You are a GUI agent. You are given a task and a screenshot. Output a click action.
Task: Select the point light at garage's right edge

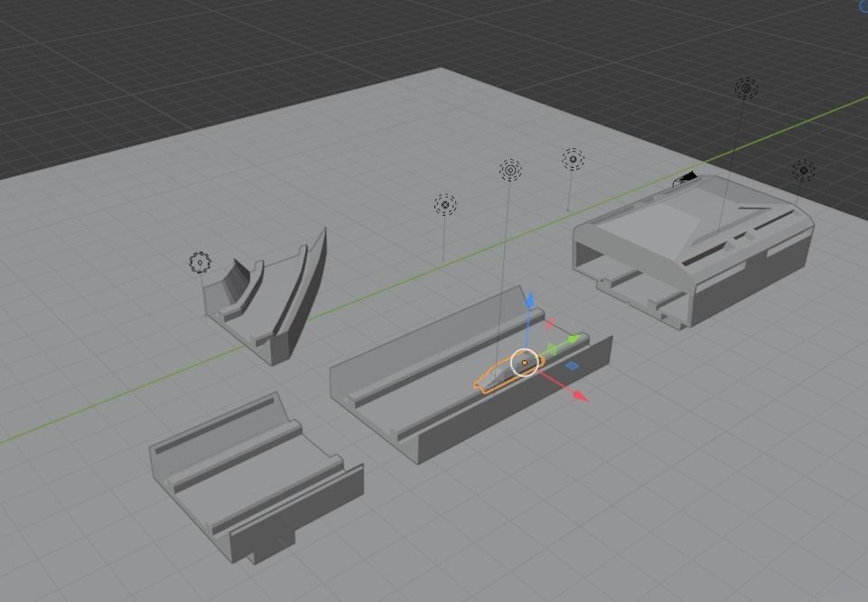pos(803,171)
